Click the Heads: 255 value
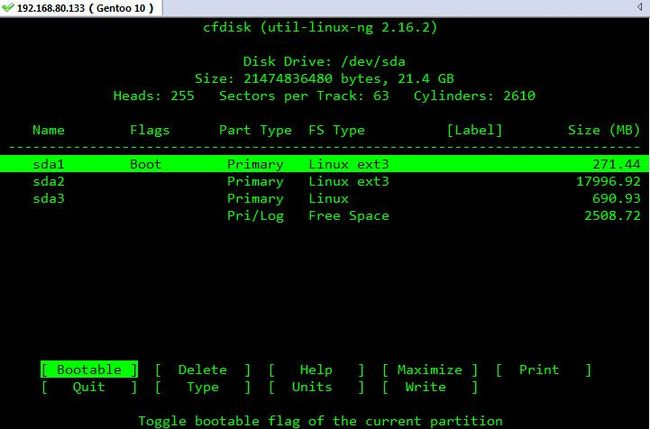Viewport: 650px width, 429px height. pos(154,96)
